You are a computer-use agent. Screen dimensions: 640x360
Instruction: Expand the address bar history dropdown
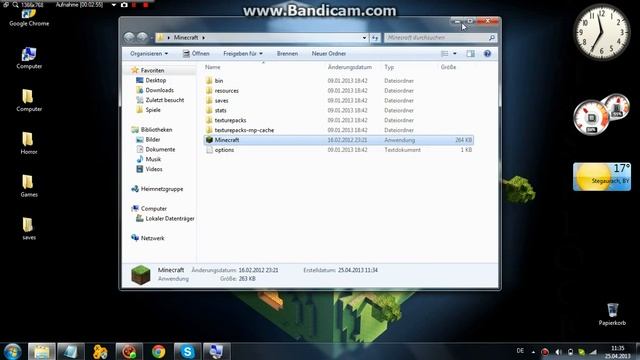coord(364,38)
